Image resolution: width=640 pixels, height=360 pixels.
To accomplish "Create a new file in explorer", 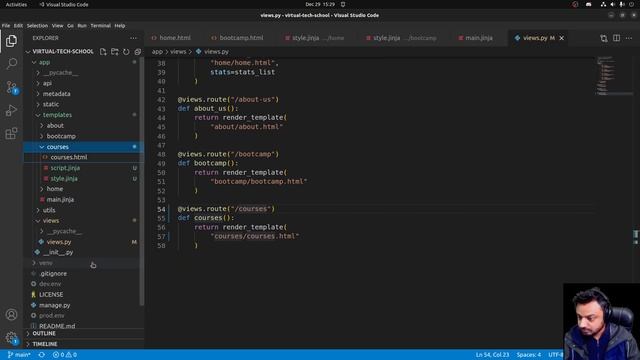I will 103,51.
